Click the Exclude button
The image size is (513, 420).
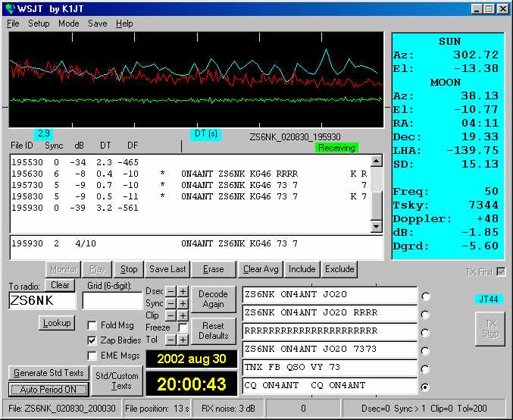(x=339, y=269)
